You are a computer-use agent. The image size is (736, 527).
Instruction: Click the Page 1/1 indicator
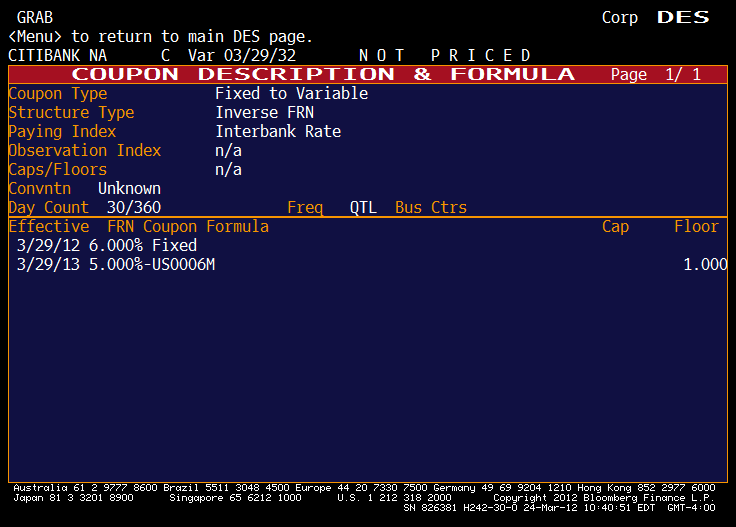tap(655, 75)
